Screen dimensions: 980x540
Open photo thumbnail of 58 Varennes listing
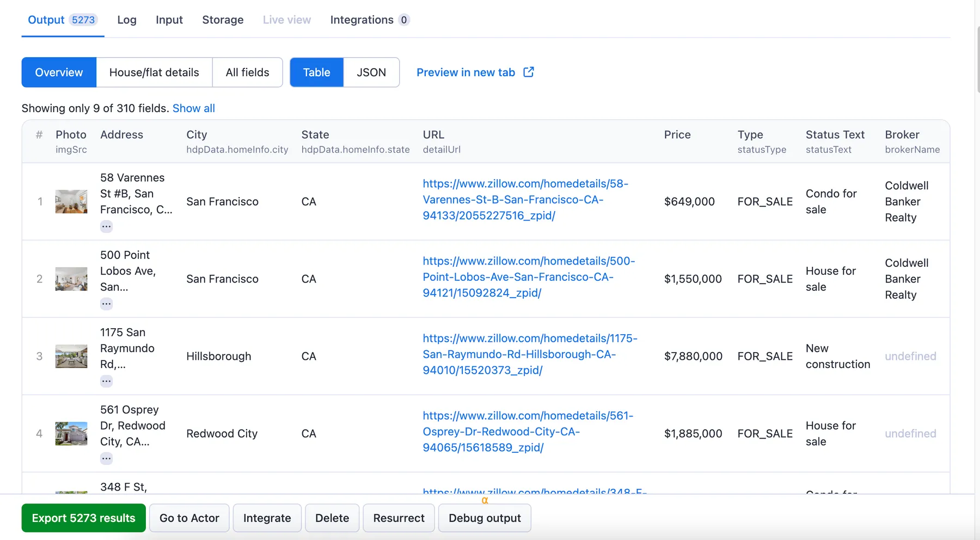(71, 201)
